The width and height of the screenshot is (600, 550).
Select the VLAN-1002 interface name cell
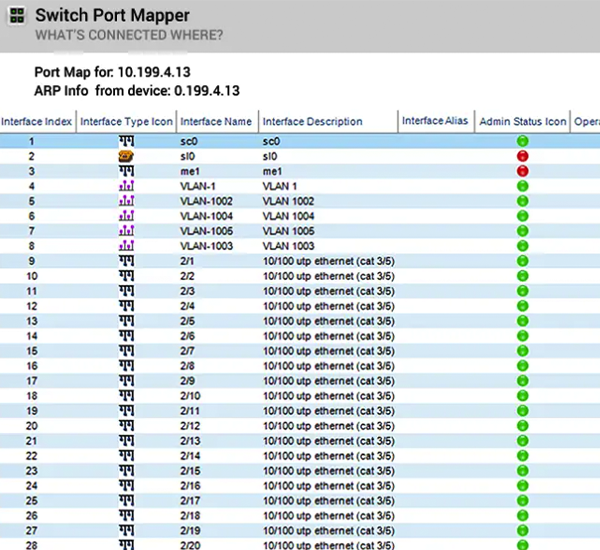coord(206,201)
